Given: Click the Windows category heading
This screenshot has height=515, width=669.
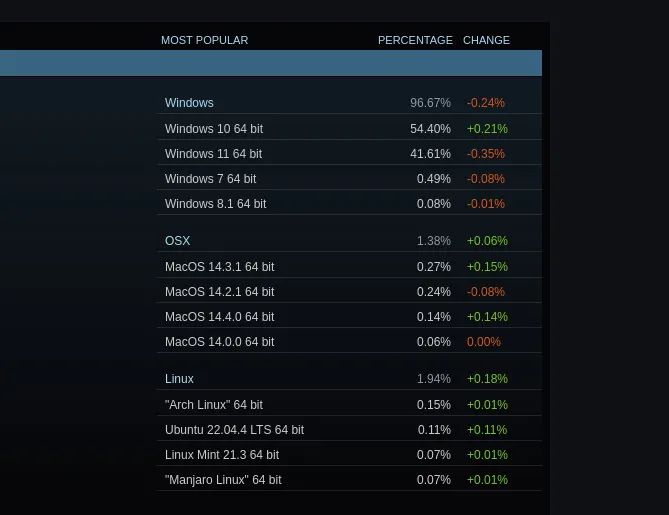Looking at the screenshot, I should tap(189, 103).
